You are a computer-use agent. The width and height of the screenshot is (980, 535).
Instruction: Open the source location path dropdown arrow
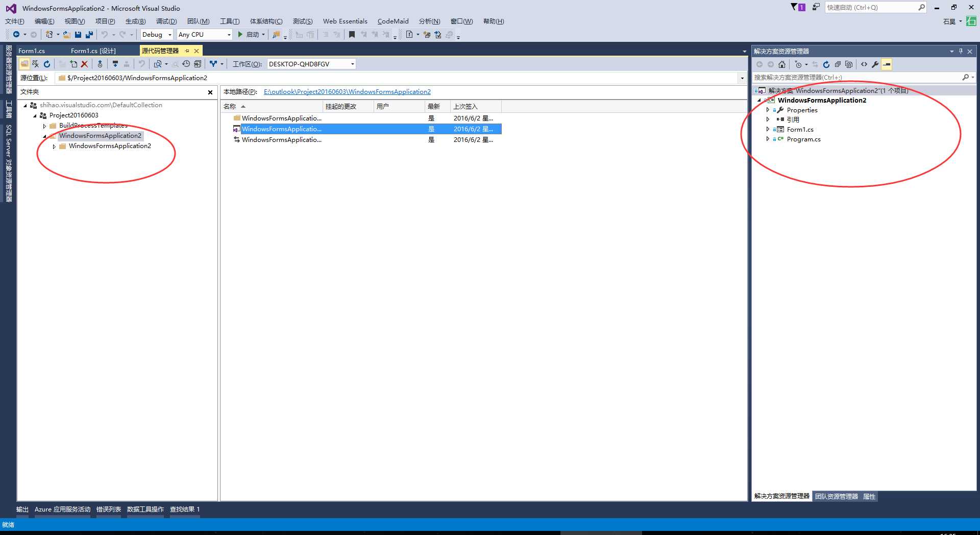[x=742, y=78]
